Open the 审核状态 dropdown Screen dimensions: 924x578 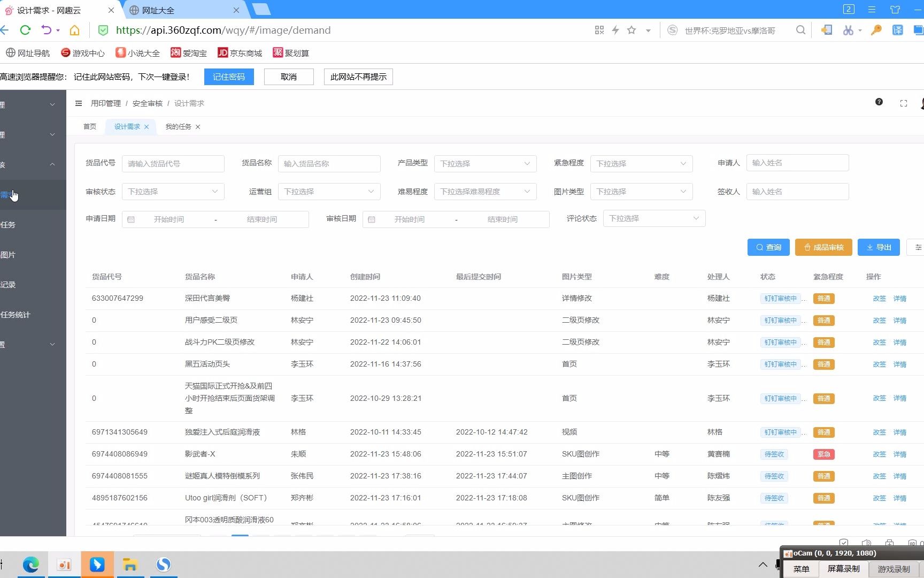pos(173,192)
